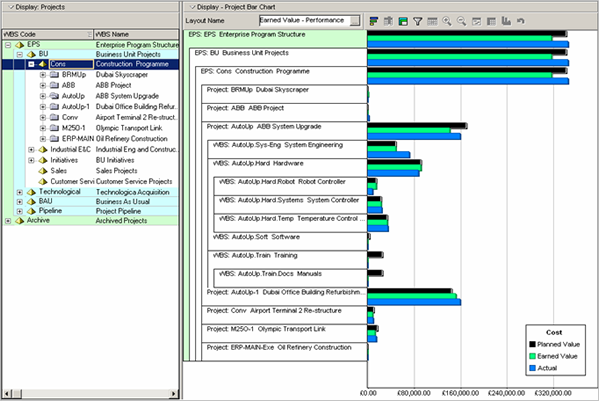The image size is (600, 401).
Task: Click the Customer Servi node diamond icon
Action: 43,182
